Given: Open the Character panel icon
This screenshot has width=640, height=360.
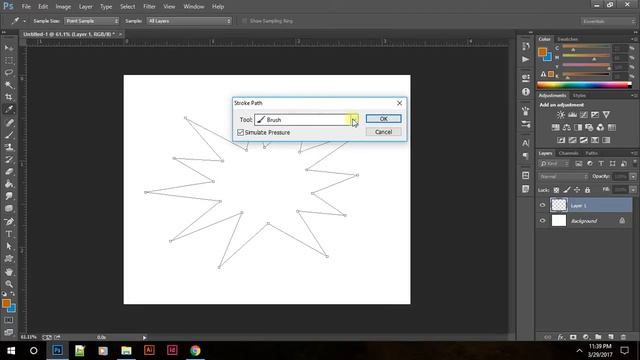Looking at the screenshot, I should 526,143.
